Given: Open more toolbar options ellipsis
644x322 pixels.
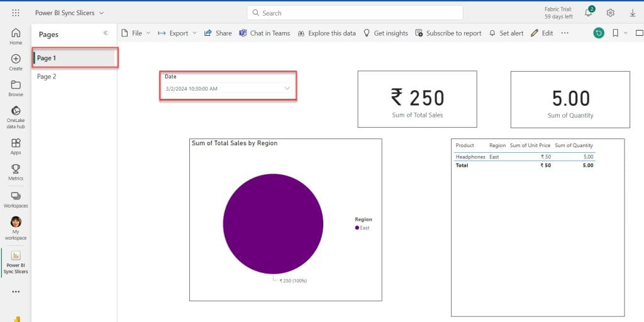Looking at the screenshot, I should 565,33.
